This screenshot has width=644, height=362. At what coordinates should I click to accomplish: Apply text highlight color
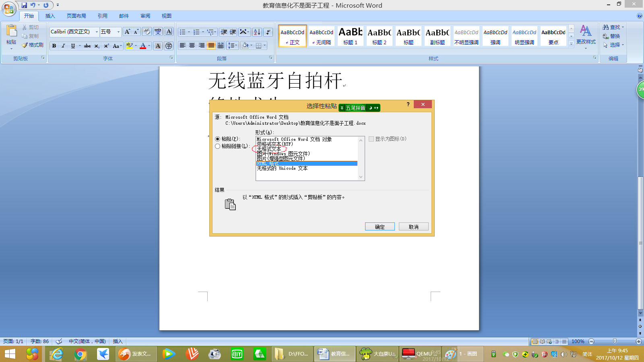point(129,46)
